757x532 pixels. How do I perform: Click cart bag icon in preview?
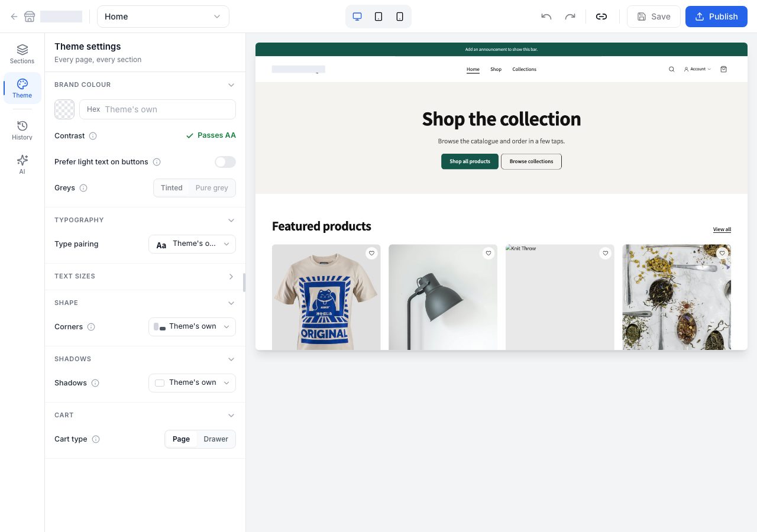coord(723,69)
